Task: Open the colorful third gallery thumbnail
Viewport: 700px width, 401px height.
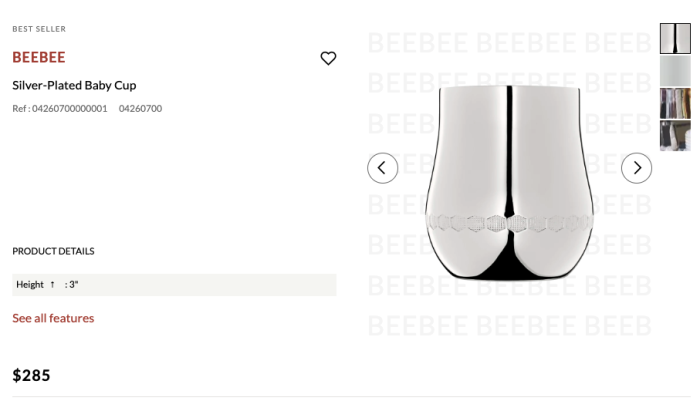Action: pyautogui.click(x=675, y=103)
